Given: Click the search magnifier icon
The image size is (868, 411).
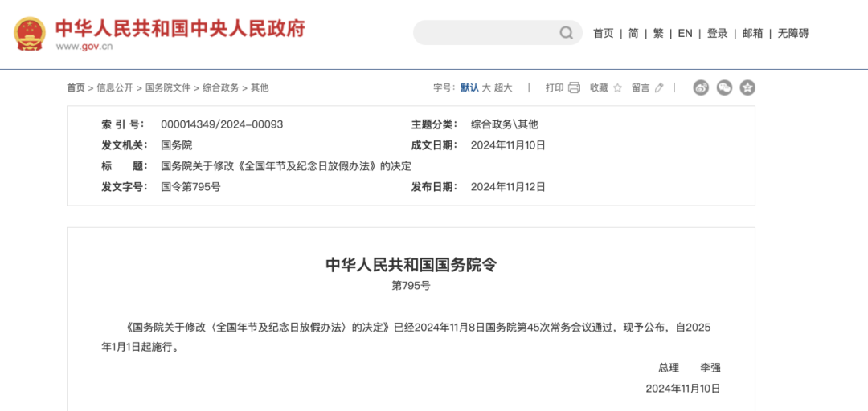Looking at the screenshot, I should pos(566,33).
